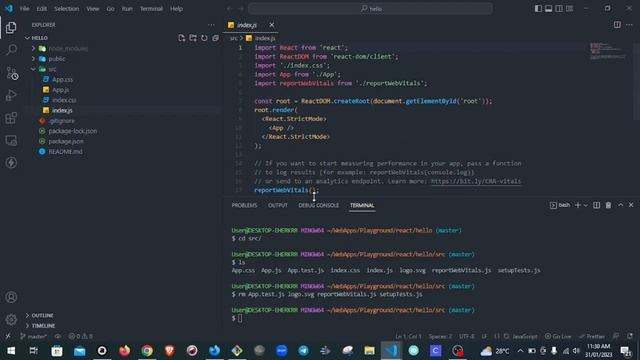640x360 pixels.
Task: Open .gitignore in the file tree
Action: (x=61, y=121)
